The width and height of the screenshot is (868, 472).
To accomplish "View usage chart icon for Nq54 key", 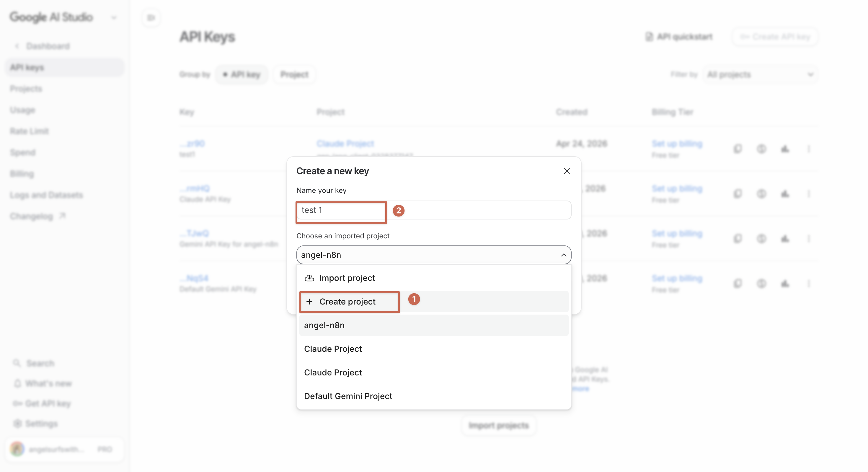I will tap(785, 283).
